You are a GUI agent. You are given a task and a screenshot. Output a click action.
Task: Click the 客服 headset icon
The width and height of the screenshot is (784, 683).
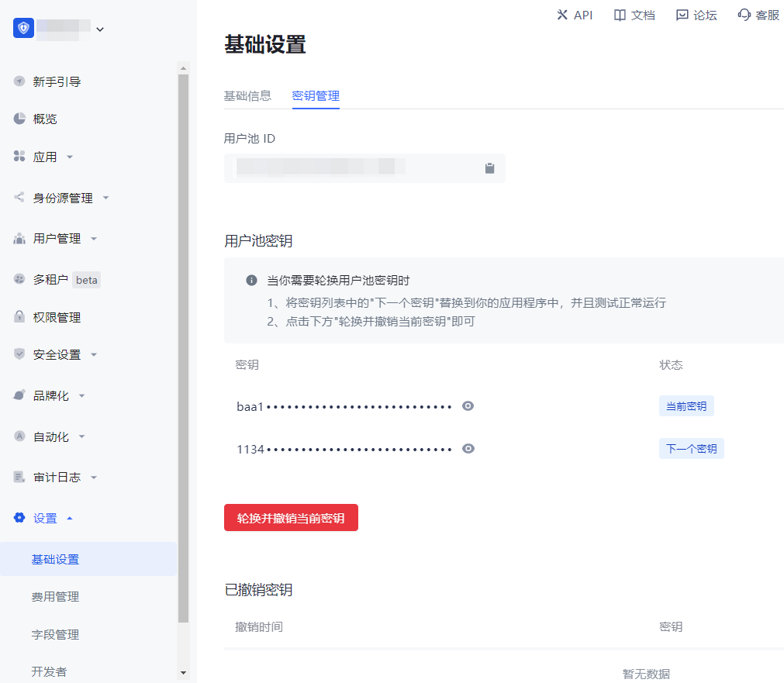point(744,15)
